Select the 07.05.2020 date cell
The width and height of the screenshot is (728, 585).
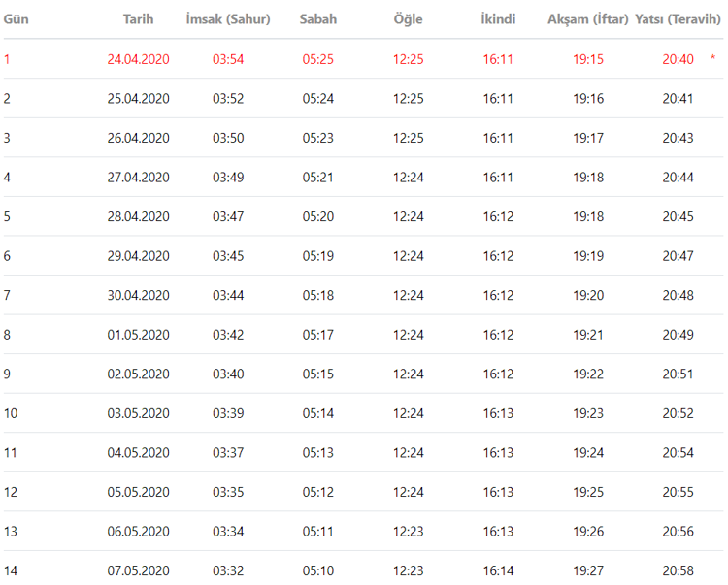(x=138, y=570)
